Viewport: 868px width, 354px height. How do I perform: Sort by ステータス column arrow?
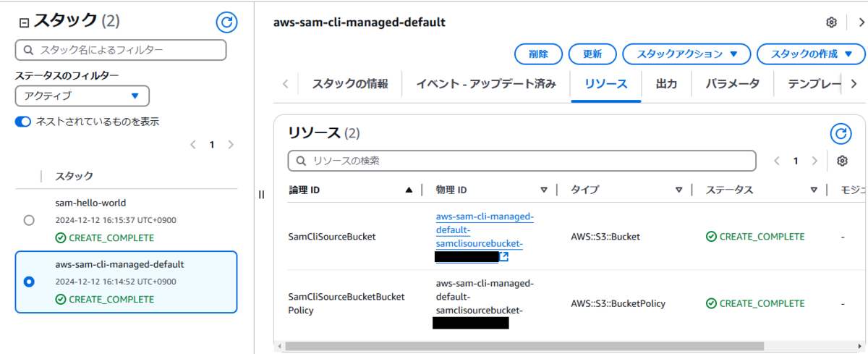click(814, 190)
